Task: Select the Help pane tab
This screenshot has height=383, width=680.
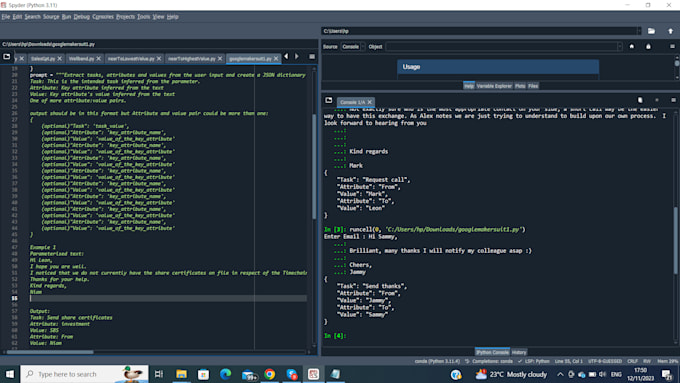Action: [x=469, y=86]
